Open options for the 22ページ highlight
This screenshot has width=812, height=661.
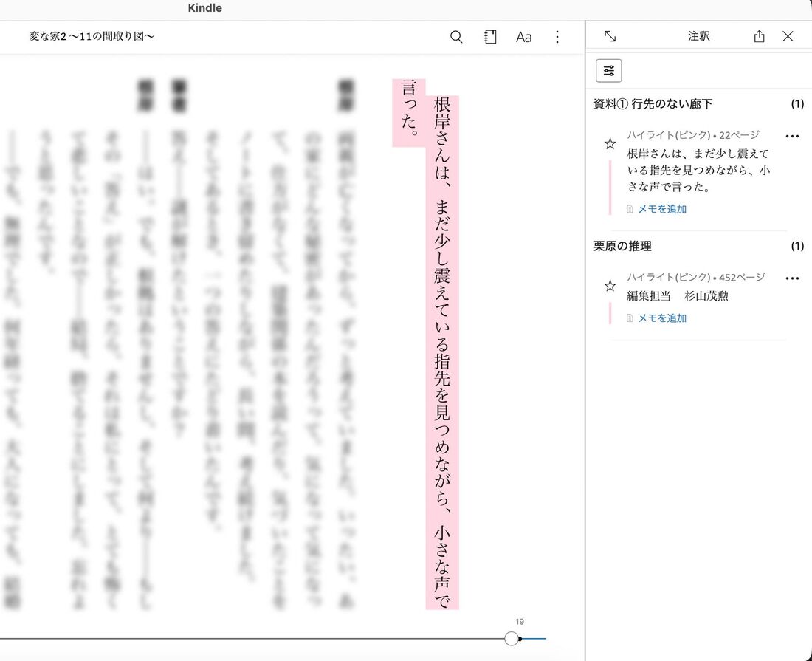coord(793,136)
